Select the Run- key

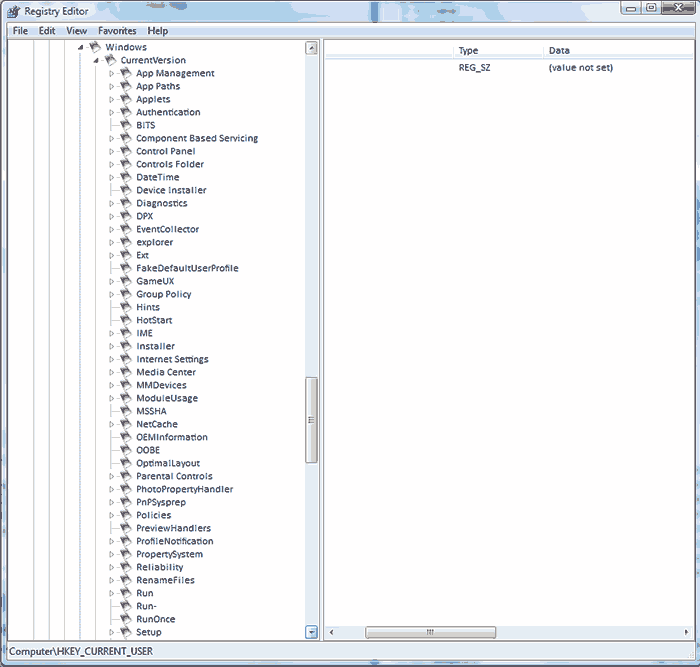[x=146, y=606]
